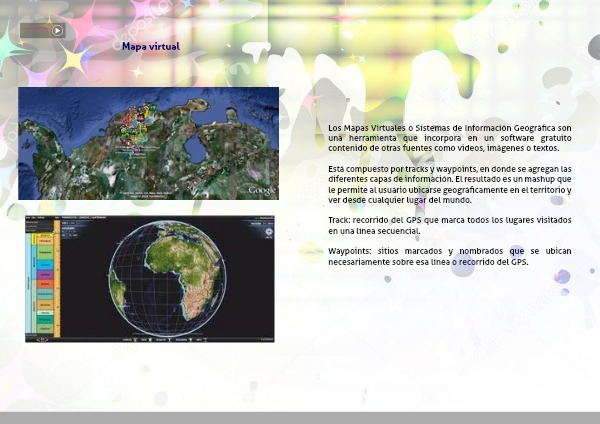Click the Google logo on the satellite map
The width and height of the screenshot is (600, 424).
point(261,190)
